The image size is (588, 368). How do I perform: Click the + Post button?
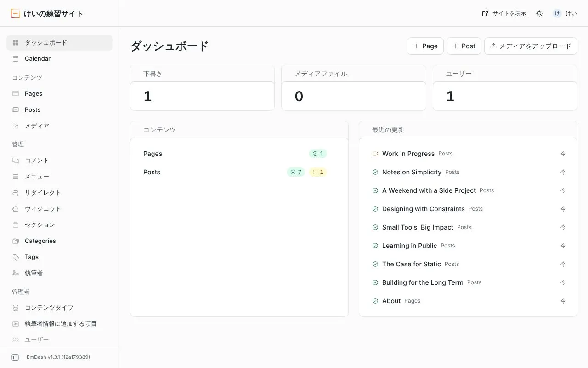click(x=464, y=46)
